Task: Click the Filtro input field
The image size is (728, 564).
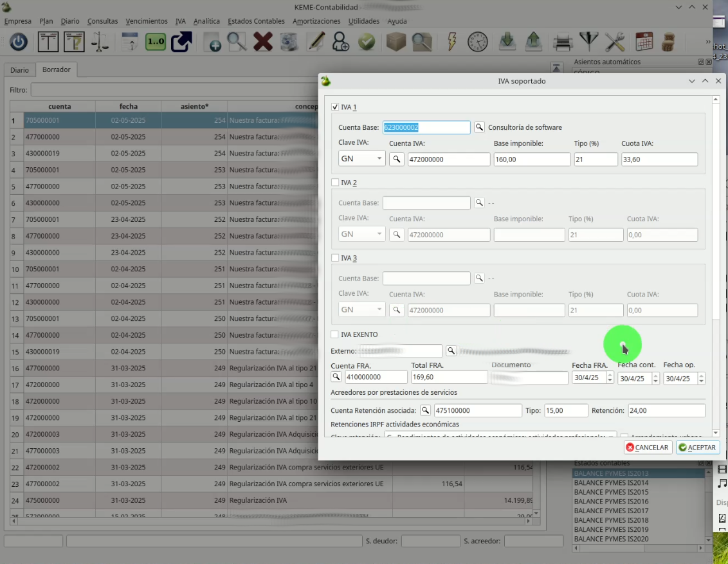Action: [x=174, y=89]
